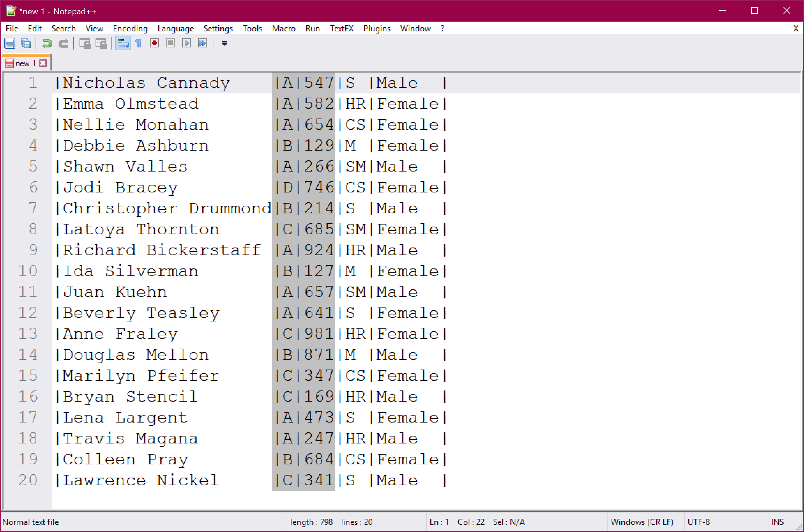Open the TextFX menu
The height and width of the screenshot is (532, 804).
341,29
